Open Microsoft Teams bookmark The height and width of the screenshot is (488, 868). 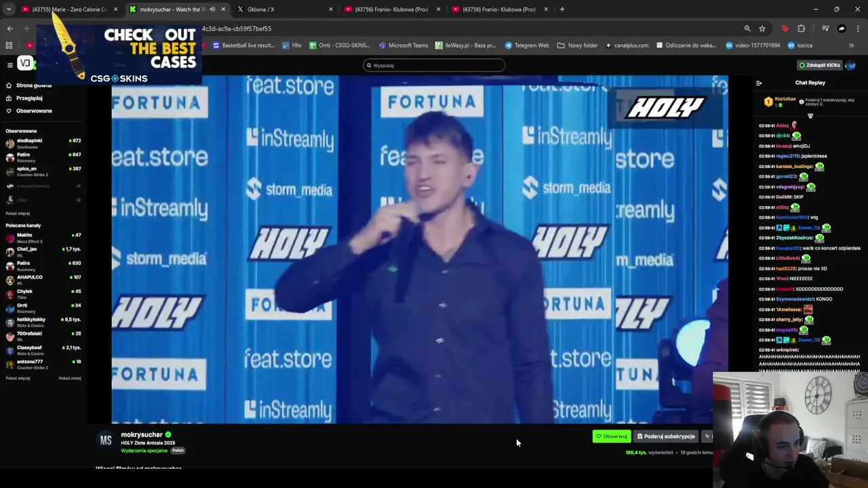(x=403, y=45)
